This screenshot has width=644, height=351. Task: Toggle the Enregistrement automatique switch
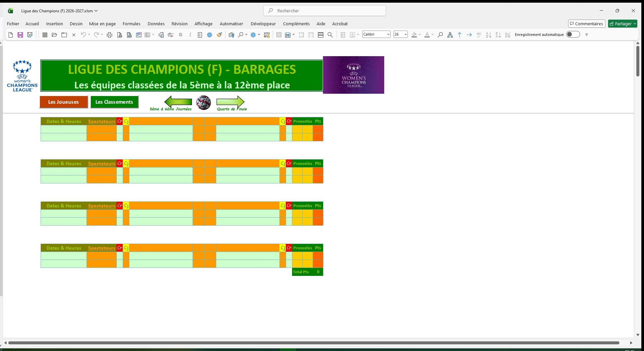(573, 34)
